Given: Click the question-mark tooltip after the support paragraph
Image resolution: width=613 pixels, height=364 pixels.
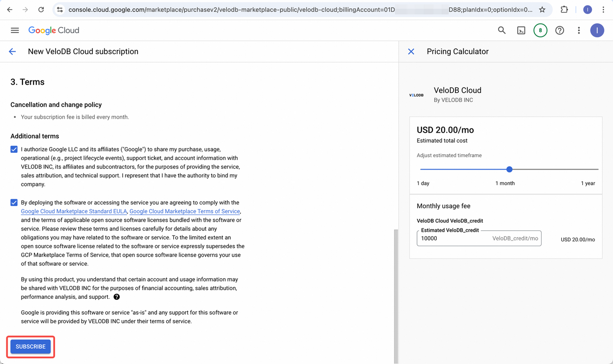Looking at the screenshot, I should tap(116, 296).
